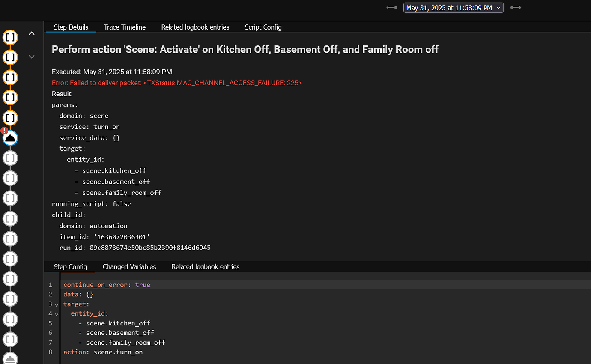Click the previous-trace arrow left of the date
Image resolution: width=591 pixels, height=364 pixels.
[391, 7]
